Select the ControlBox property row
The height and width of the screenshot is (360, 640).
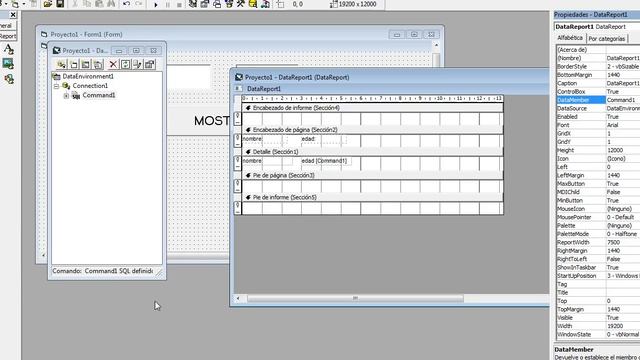pos(598,92)
